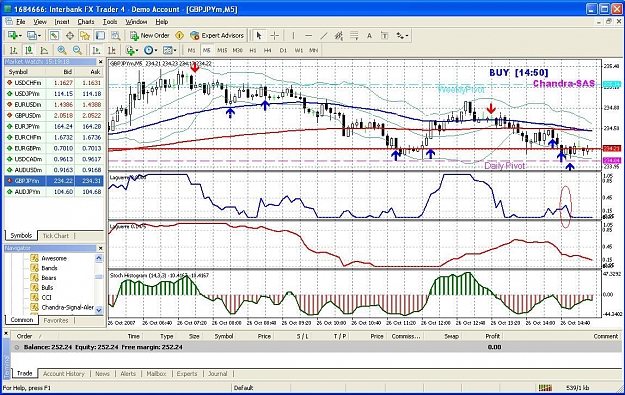
Task: Select the crosshair tool
Action: (275, 35)
